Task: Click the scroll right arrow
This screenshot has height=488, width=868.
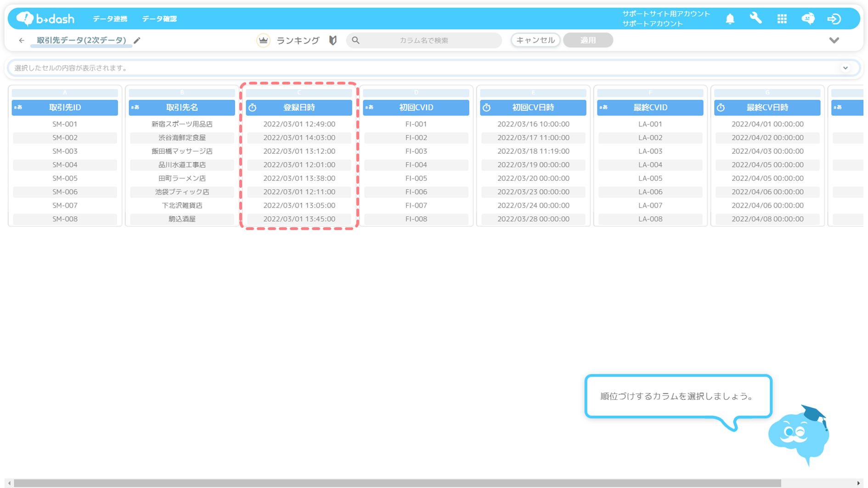Action: pyautogui.click(x=859, y=483)
